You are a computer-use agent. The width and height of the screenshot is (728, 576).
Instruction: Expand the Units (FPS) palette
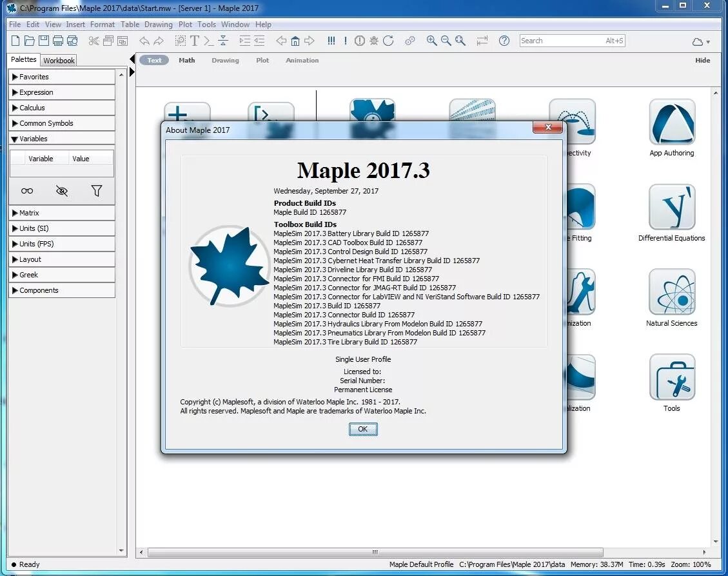(x=62, y=244)
